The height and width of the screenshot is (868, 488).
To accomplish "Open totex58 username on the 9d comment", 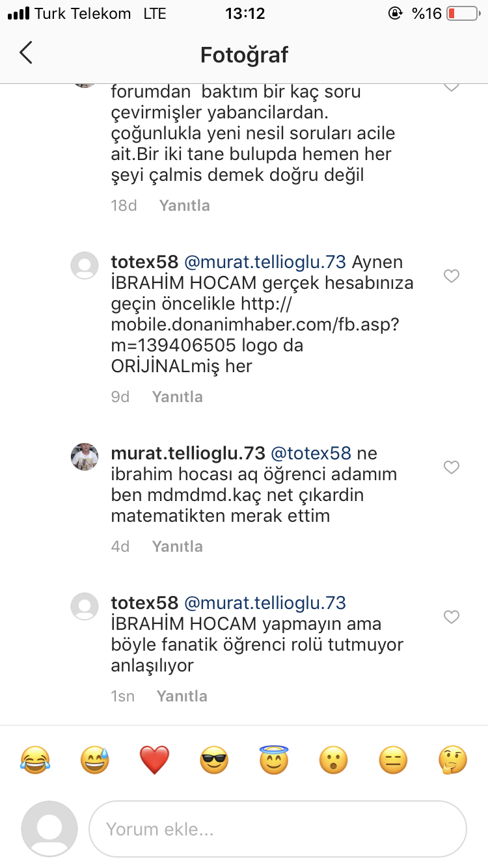I will coord(144,262).
